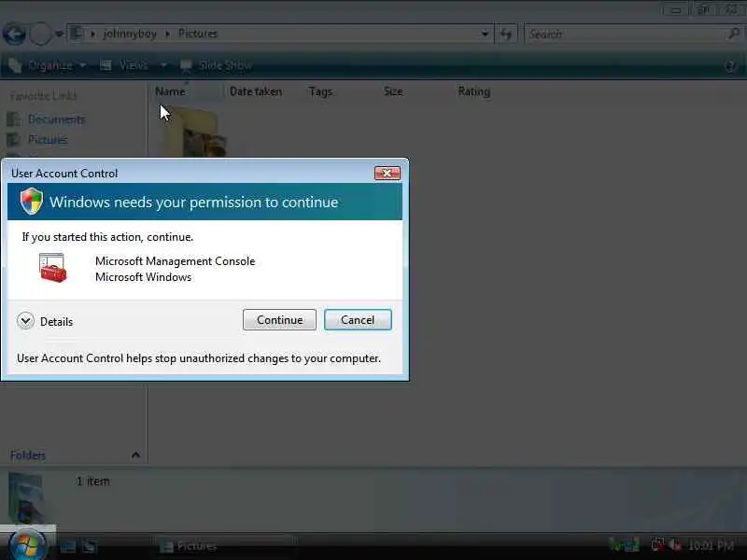Click the Back arrow in Explorer window
747x560 pixels.
(14, 35)
